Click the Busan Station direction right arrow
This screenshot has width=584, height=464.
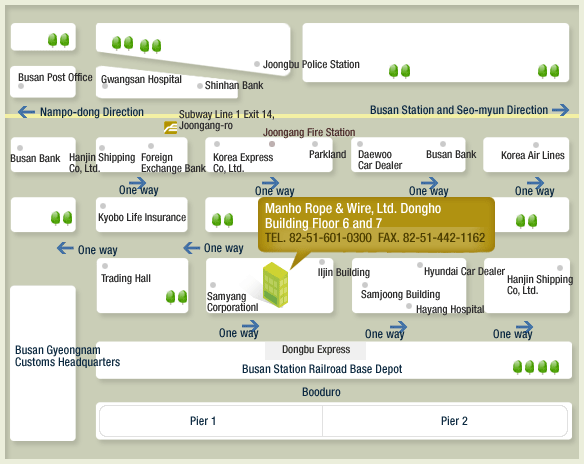[x=561, y=110]
